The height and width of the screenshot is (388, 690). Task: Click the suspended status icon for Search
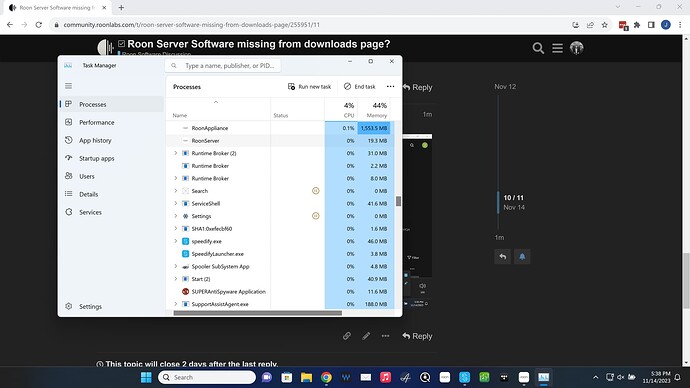[316, 190]
